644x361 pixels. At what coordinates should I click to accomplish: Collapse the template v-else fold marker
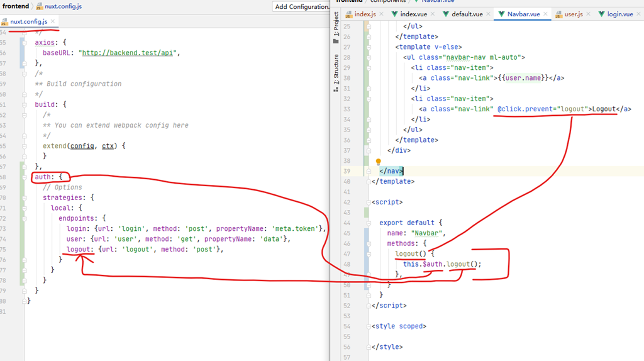369,47
